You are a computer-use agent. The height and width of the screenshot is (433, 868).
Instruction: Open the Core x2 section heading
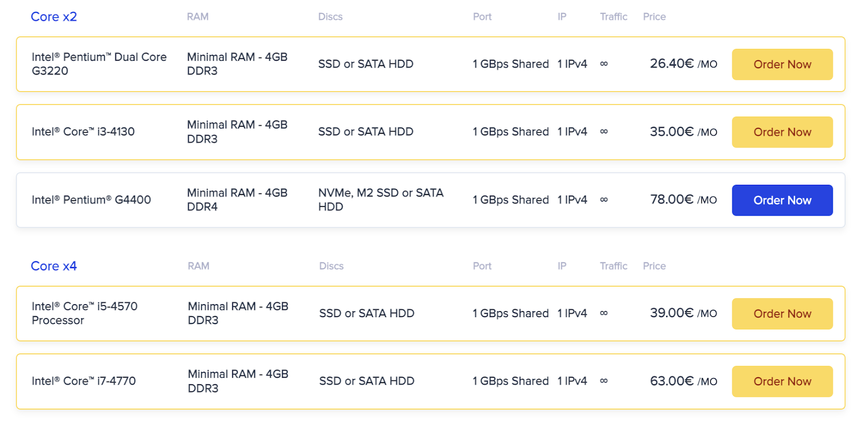54,17
